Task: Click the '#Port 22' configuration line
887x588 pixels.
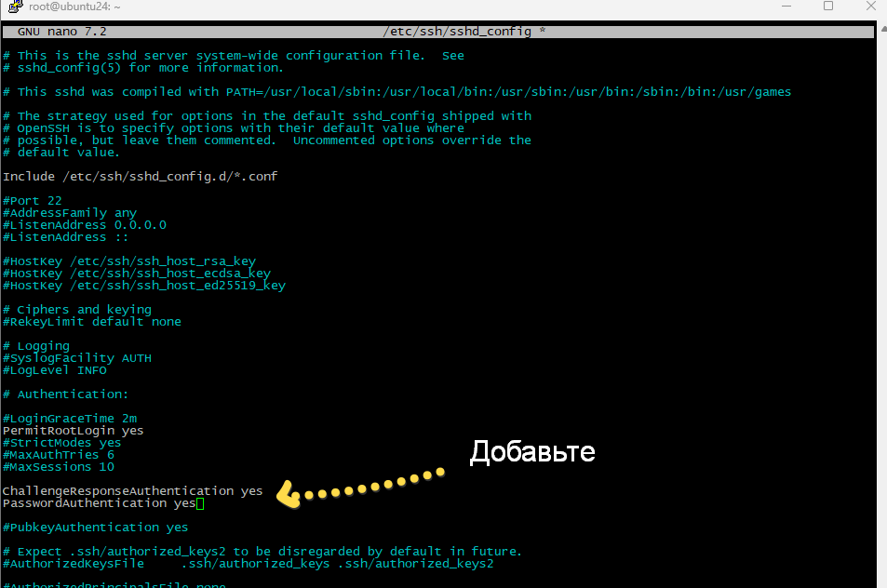Action: (33, 200)
